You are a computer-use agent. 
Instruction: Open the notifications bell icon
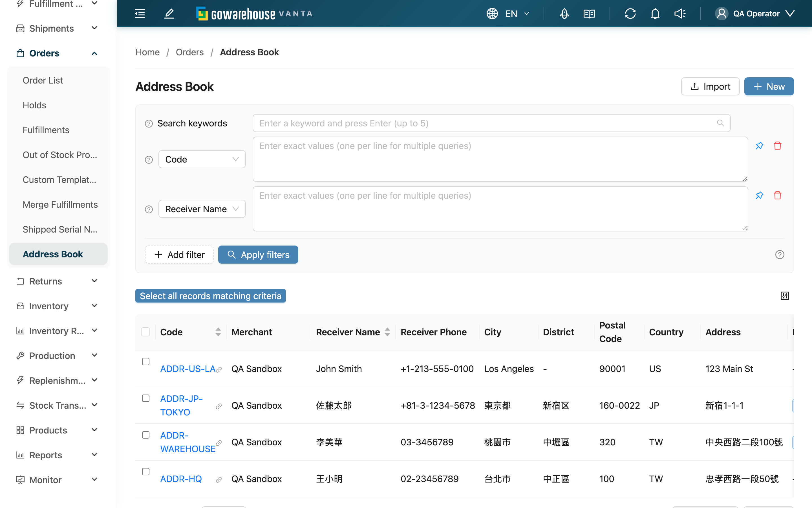(x=655, y=14)
